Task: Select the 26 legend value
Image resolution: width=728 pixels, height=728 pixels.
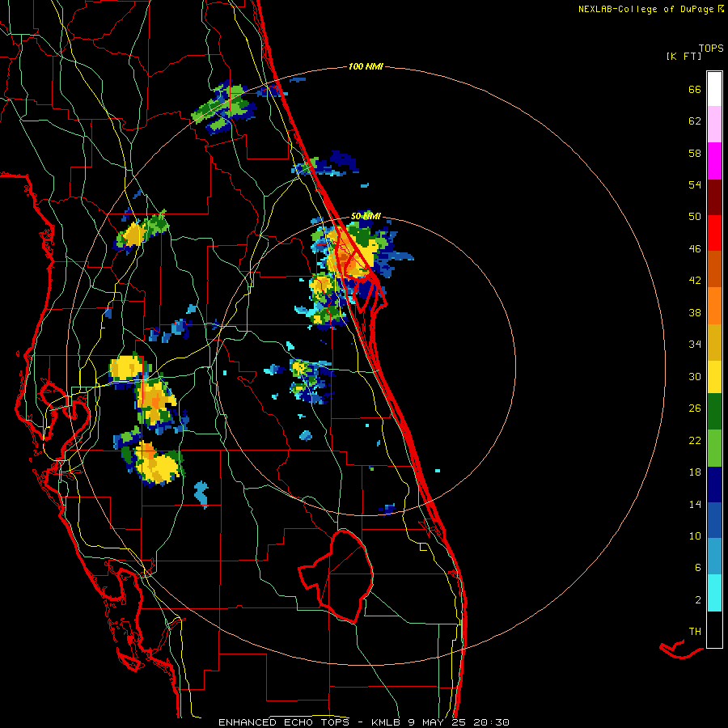Action: click(x=695, y=408)
